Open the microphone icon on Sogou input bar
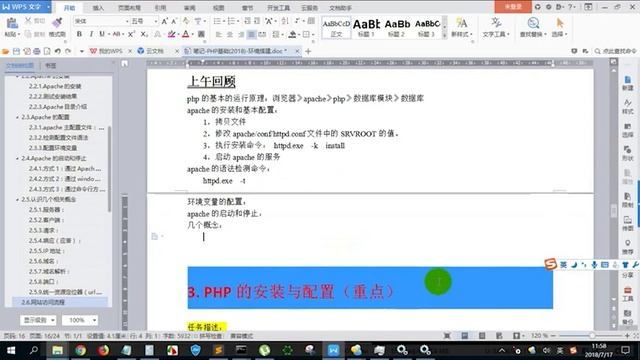 point(594,265)
